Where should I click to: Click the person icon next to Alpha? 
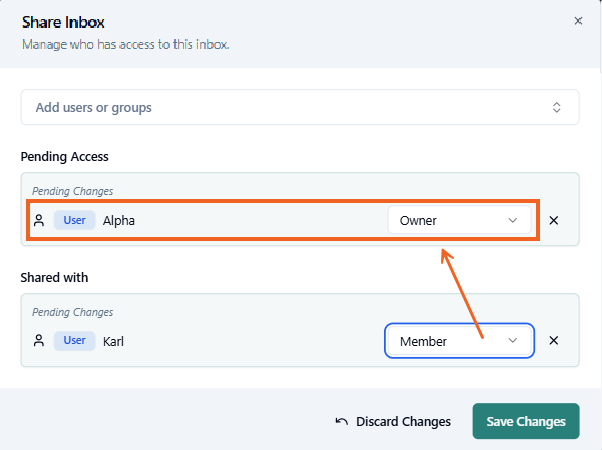point(39,221)
